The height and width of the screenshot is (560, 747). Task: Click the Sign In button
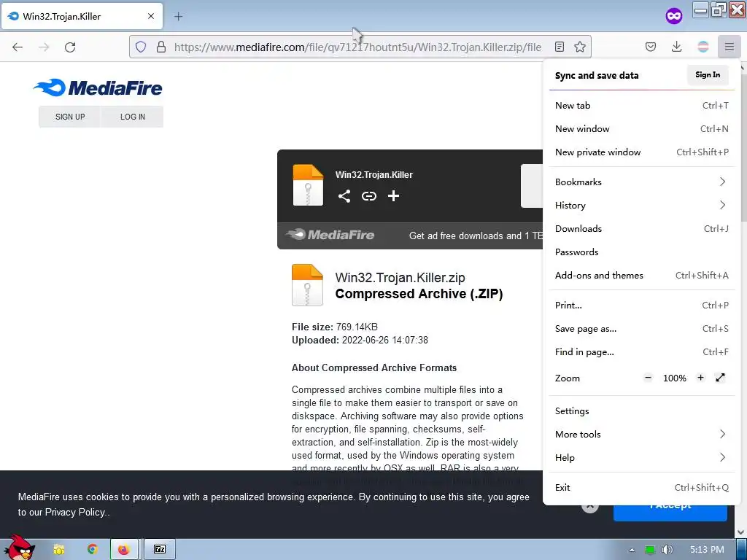(x=708, y=75)
